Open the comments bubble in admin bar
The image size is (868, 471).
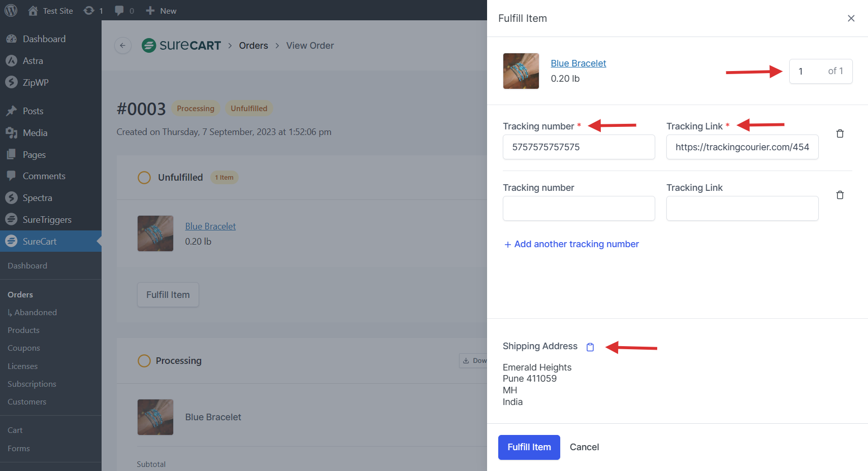pos(124,11)
